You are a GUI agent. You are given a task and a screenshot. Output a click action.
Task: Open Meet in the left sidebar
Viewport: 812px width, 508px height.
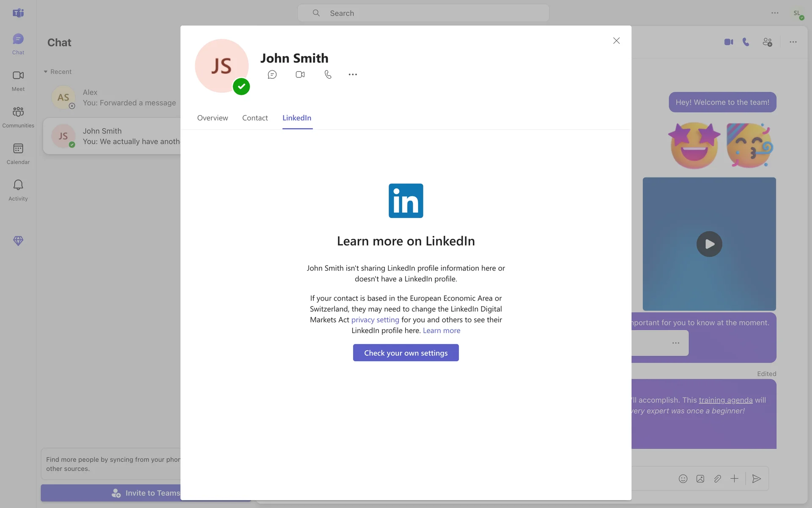[18, 80]
